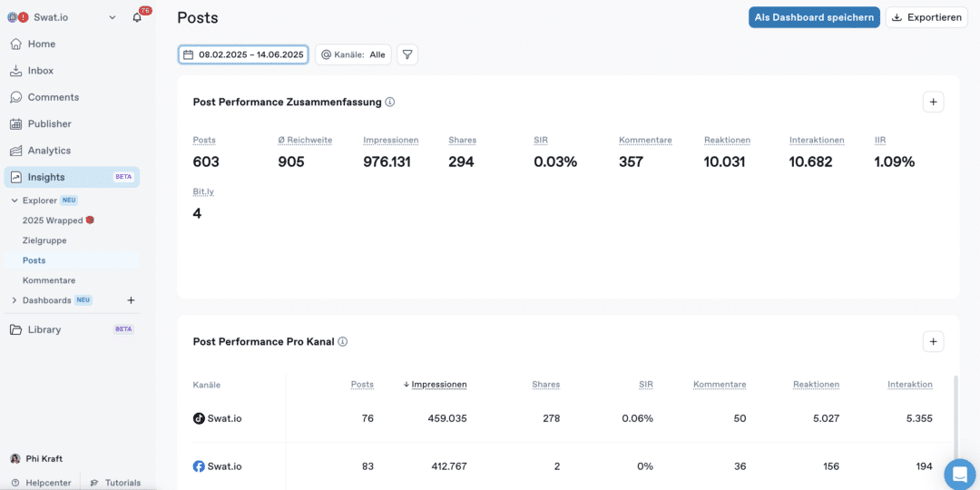Click the filter funnel icon
Image resolution: width=980 pixels, height=490 pixels.
407,54
